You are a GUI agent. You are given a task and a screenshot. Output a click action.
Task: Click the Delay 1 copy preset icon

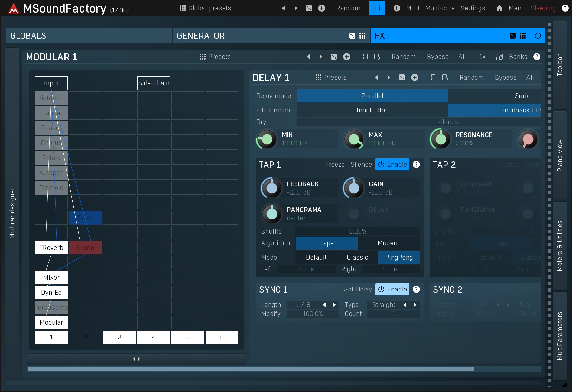pos(433,78)
